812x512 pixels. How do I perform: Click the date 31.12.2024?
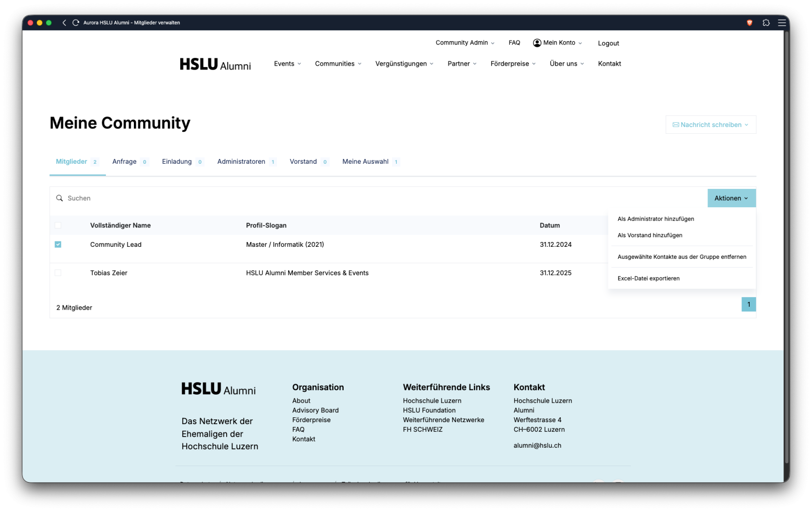[555, 245]
